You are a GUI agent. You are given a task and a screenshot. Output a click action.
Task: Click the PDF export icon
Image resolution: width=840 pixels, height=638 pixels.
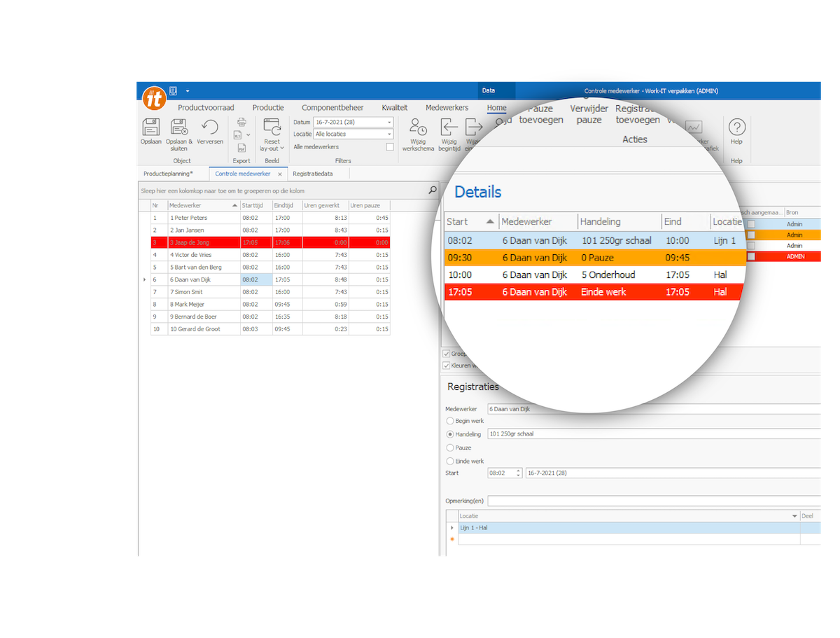point(241,148)
